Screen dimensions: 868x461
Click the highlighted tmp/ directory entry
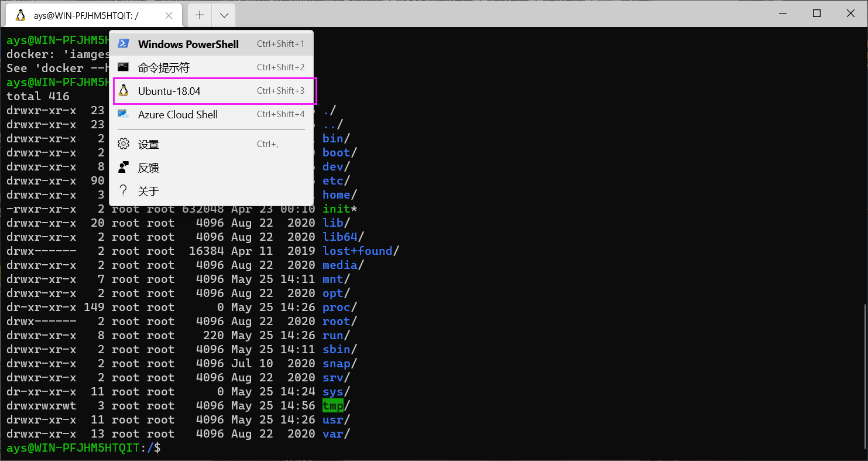[x=337, y=405]
